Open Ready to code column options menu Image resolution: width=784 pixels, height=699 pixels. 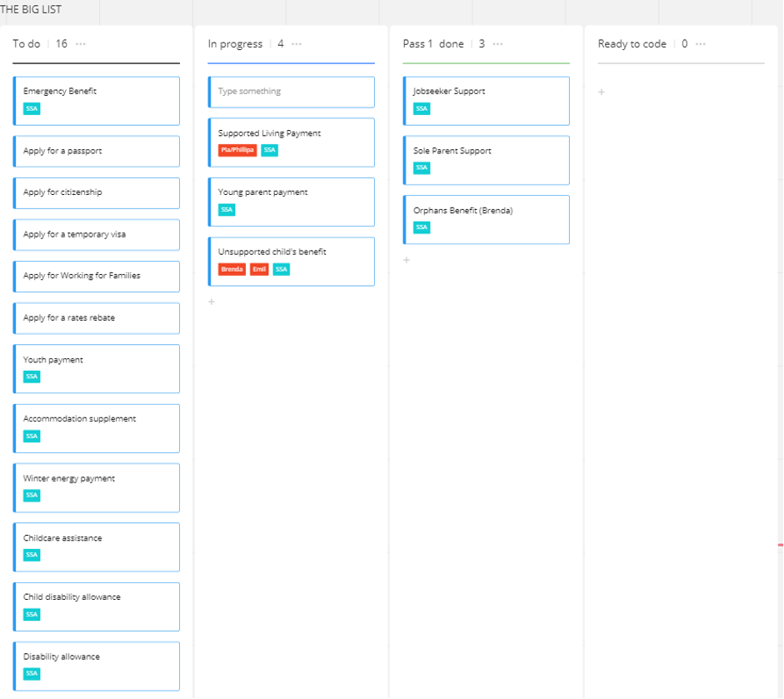point(701,44)
